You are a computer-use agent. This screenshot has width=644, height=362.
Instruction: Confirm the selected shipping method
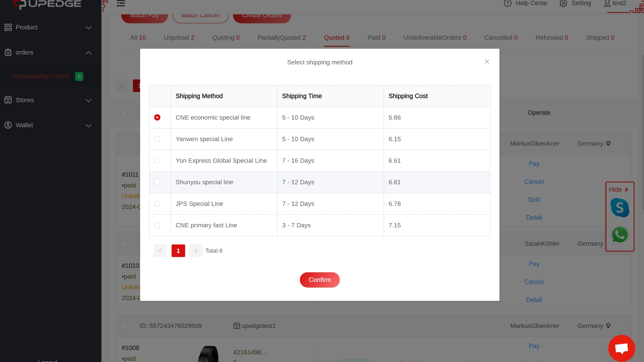point(320,280)
